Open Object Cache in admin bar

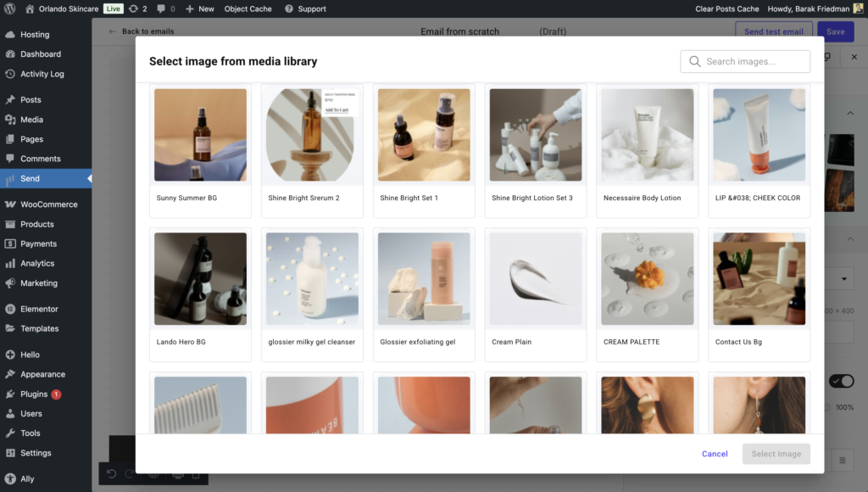(x=248, y=8)
